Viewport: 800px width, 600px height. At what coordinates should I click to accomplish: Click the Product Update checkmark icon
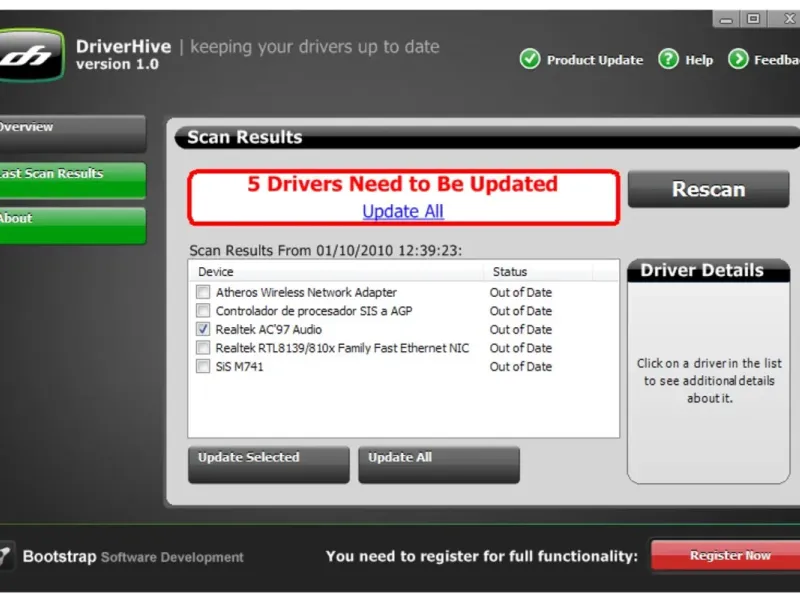coord(530,59)
